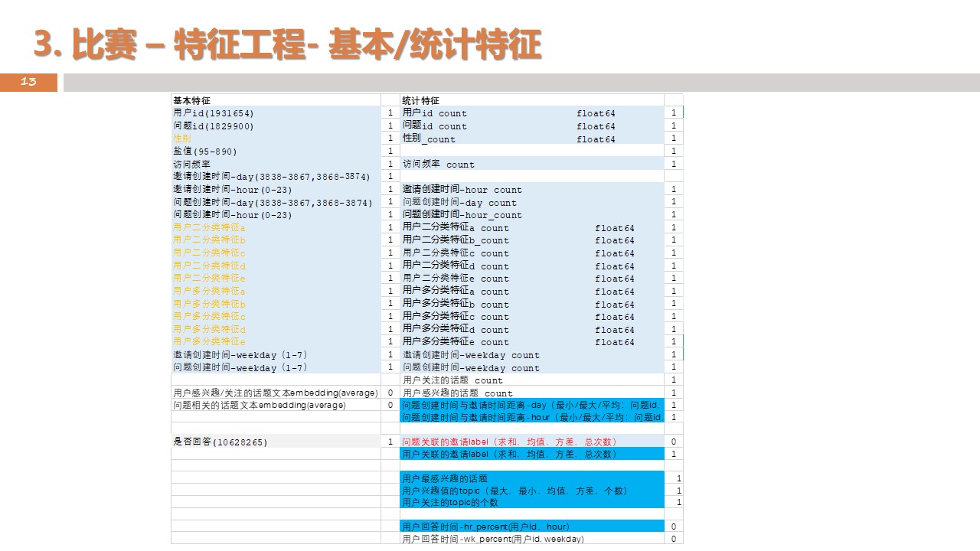Click the '用户二分类特征a count' cell
Image resolution: width=980 pixels, height=551 pixels.
[x=532, y=227]
